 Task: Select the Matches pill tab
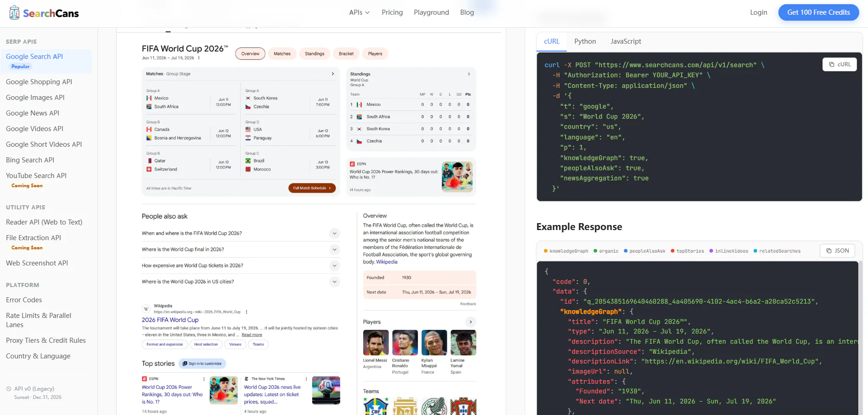(282, 54)
